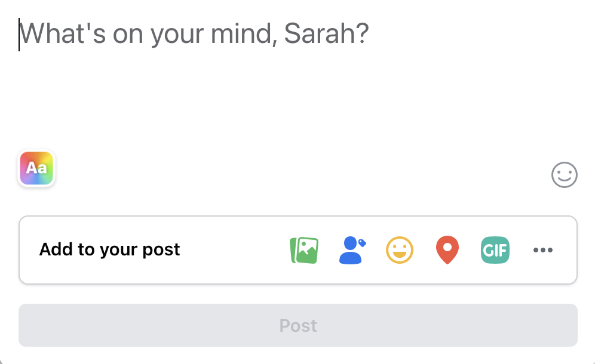Select the teal GIF badge
This screenshot has width=595, height=364.
495,250
